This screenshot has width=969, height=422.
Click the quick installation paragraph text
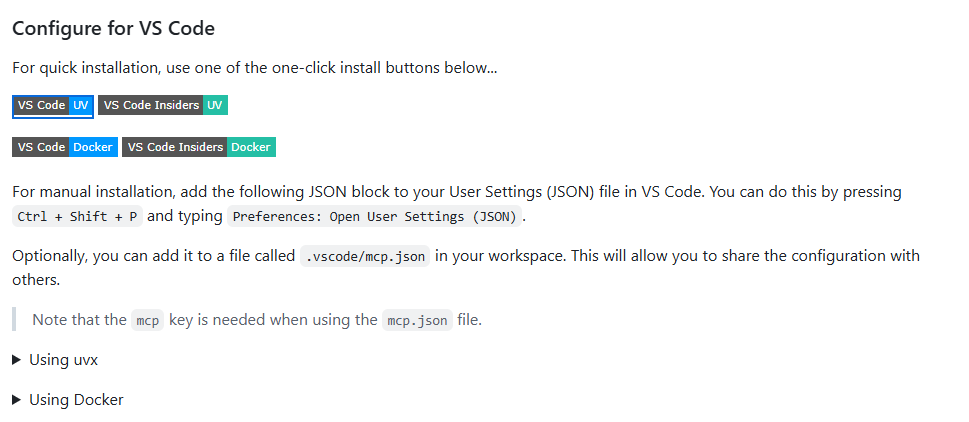[255, 68]
